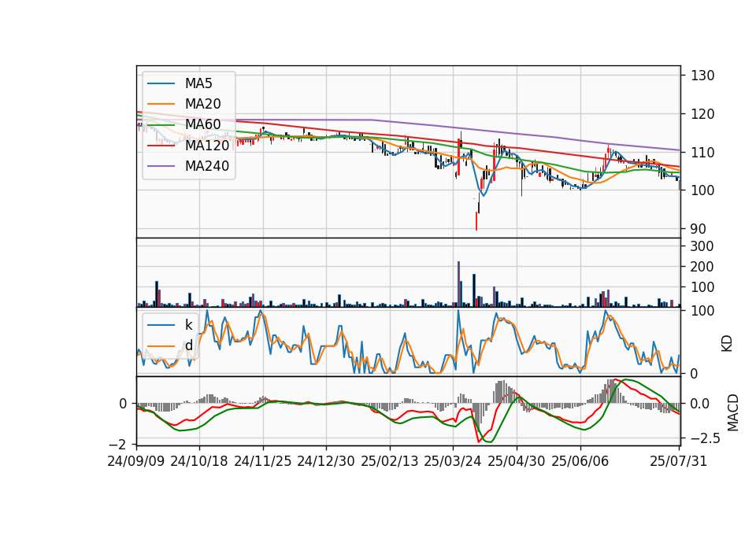This screenshot has width=756, height=543.
Task: Click the 25/04/30 date label
Action: [517, 461]
